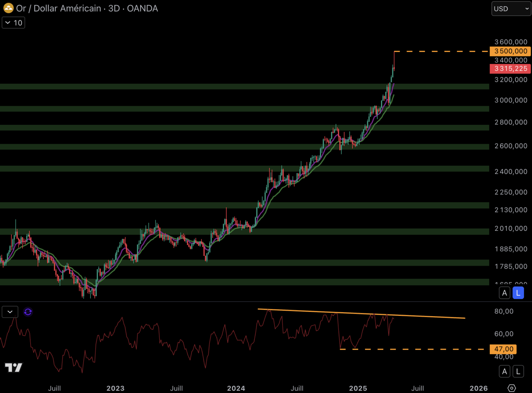Expand the RSI pane legend chevron

point(10,312)
